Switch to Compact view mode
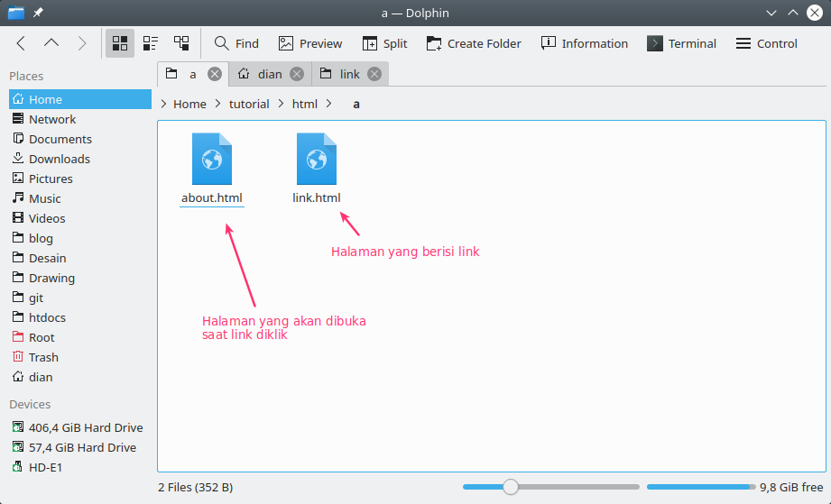The width and height of the screenshot is (831, 504). click(151, 43)
